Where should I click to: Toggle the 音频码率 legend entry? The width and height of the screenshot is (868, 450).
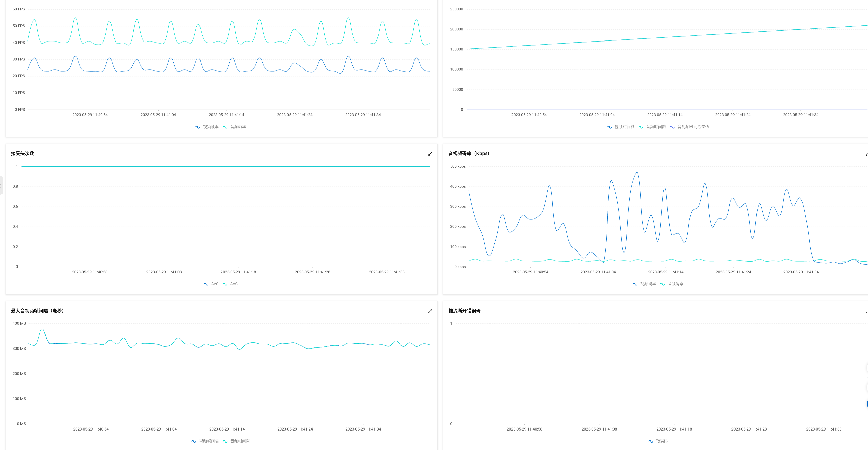pos(672,284)
